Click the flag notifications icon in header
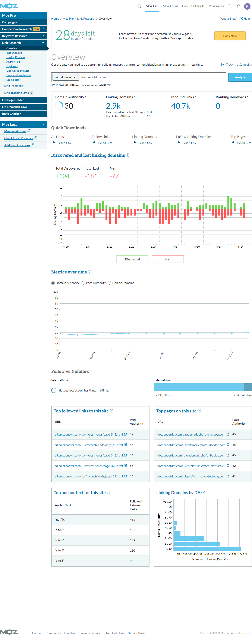Viewport: 252px width, 644px height. 230,6
